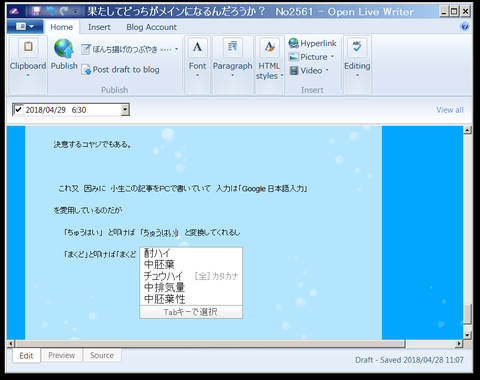Click vertical scrollbar down arrow
480x380 pixels.
pyautogui.click(x=467, y=335)
